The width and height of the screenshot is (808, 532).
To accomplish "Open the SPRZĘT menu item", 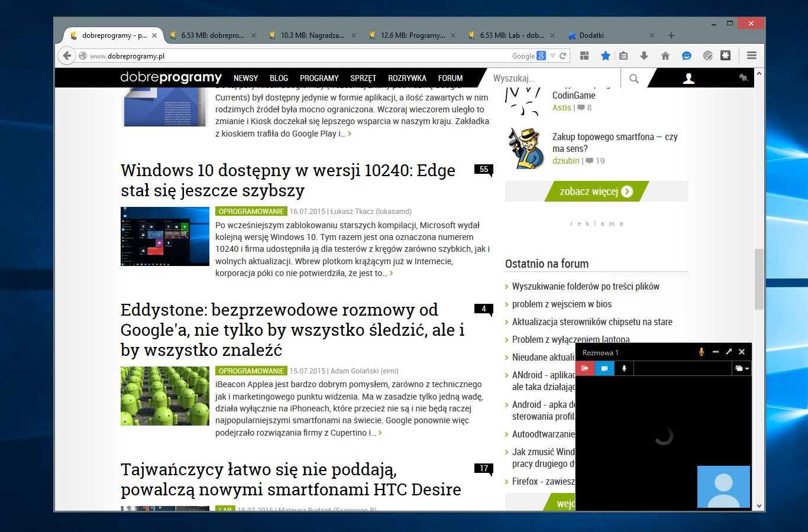I will pyautogui.click(x=363, y=78).
